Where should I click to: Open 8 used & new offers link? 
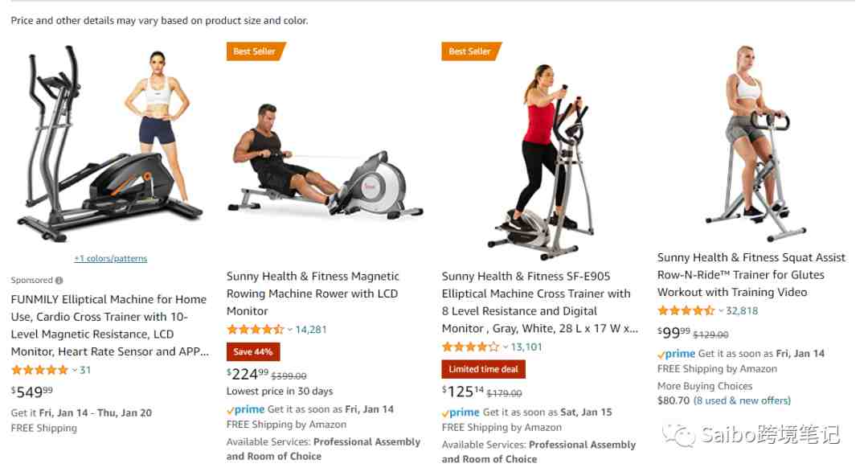[x=743, y=400]
